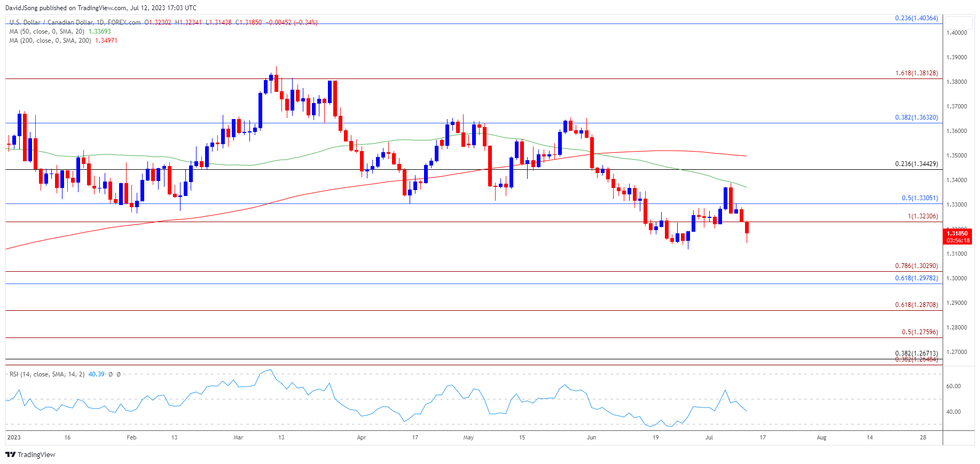This screenshot has height=464, width=980.
Task: Select the 1(1.32306) Fibonacci label
Action: pos(923,216)
